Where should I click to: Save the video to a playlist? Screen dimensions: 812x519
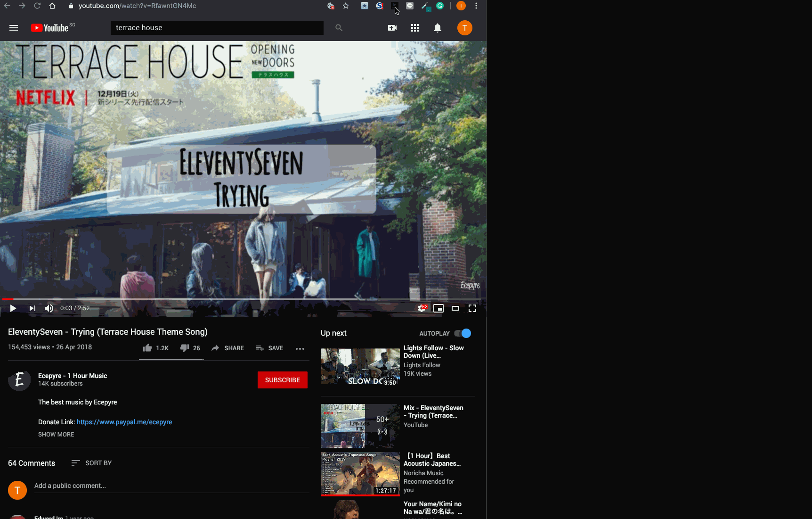[x=269, y=348]
